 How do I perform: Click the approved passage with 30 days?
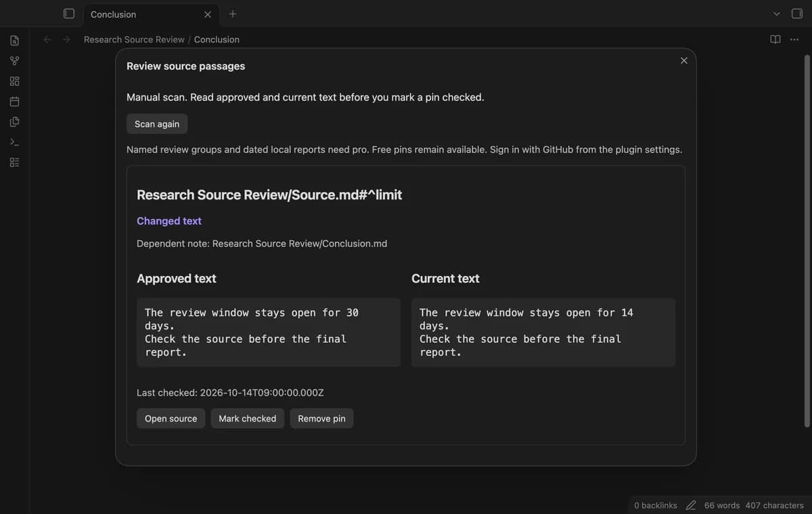[x=269, y=332]
